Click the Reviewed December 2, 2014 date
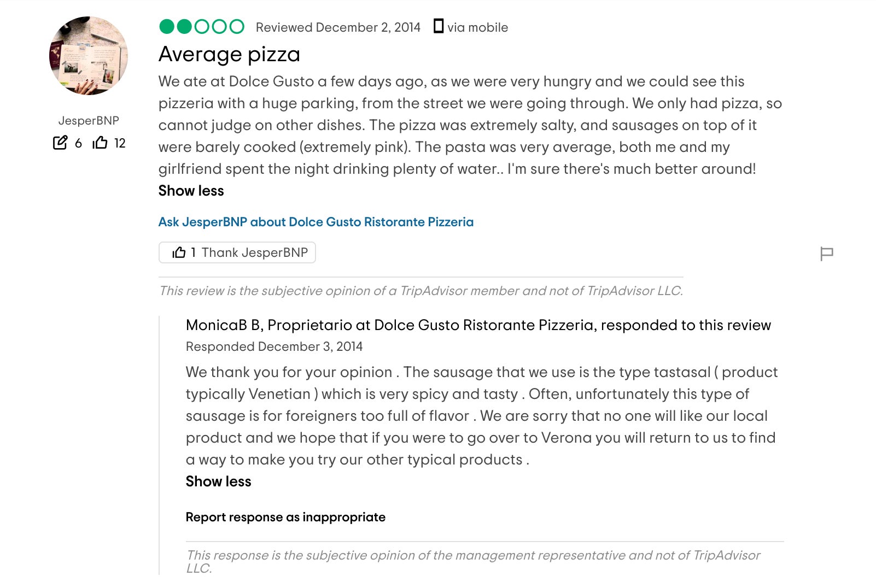This screenshot has width=876, height=588. 338,27
